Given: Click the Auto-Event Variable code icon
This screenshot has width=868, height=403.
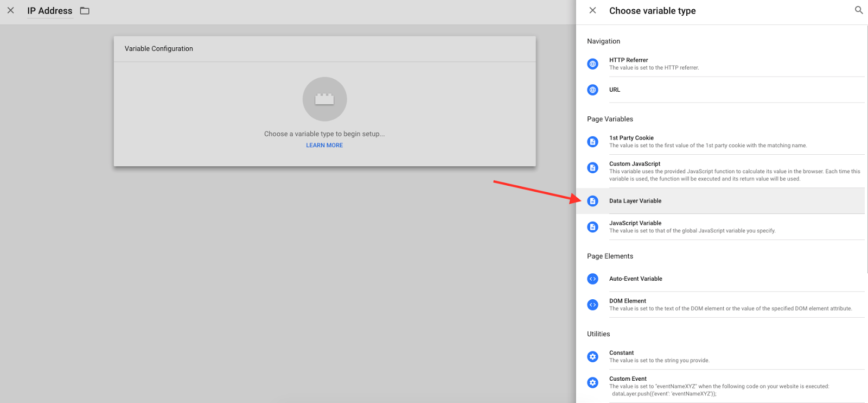Looking at the screenshot, I should [592, 279].
